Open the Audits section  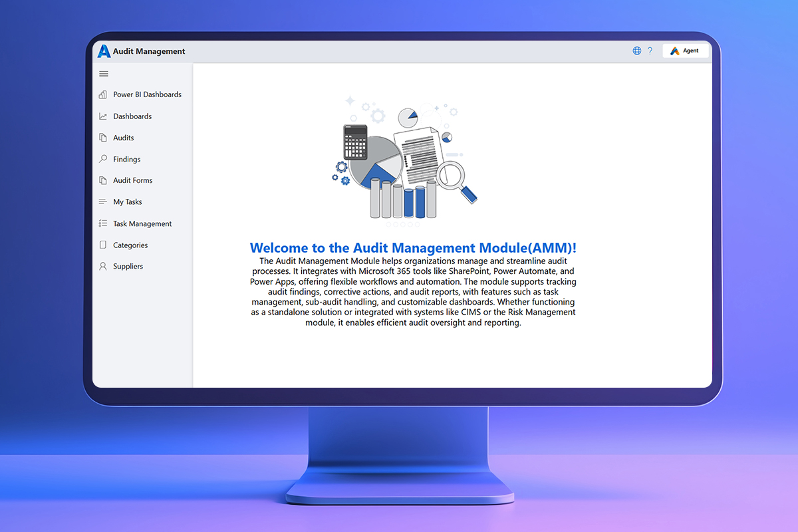click(124, 138)
